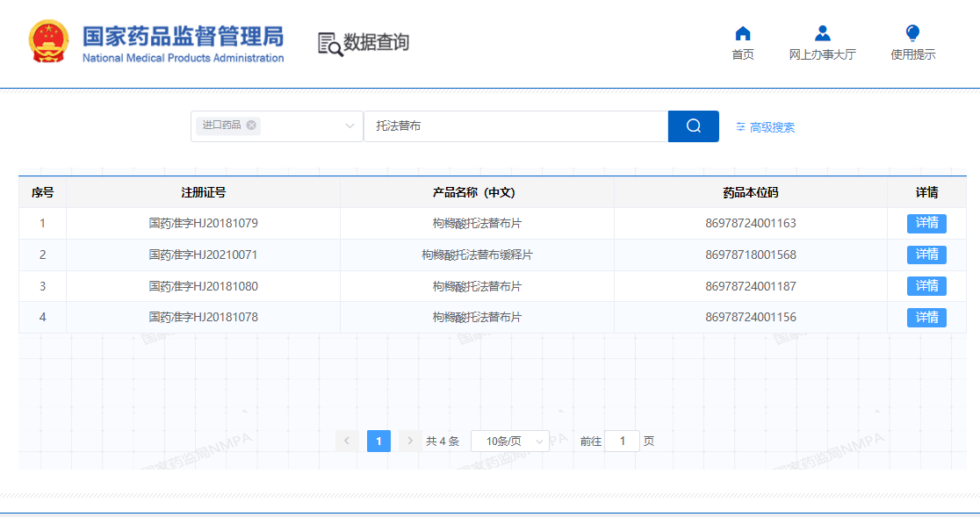Click the blue magnifier search button
This screenshot has height=517, width=980.
point(693,126)
